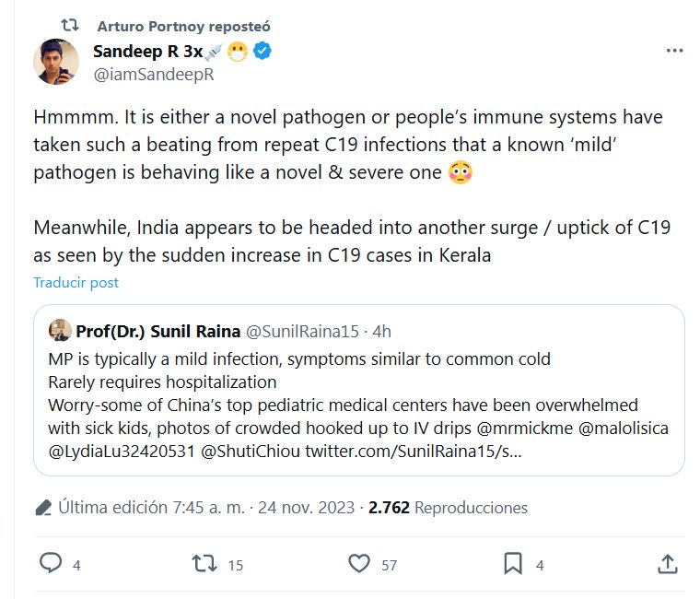This screenshot has height=599, width=700.
Task: Click Sunil Raina's small avatar
Action: 60,331
